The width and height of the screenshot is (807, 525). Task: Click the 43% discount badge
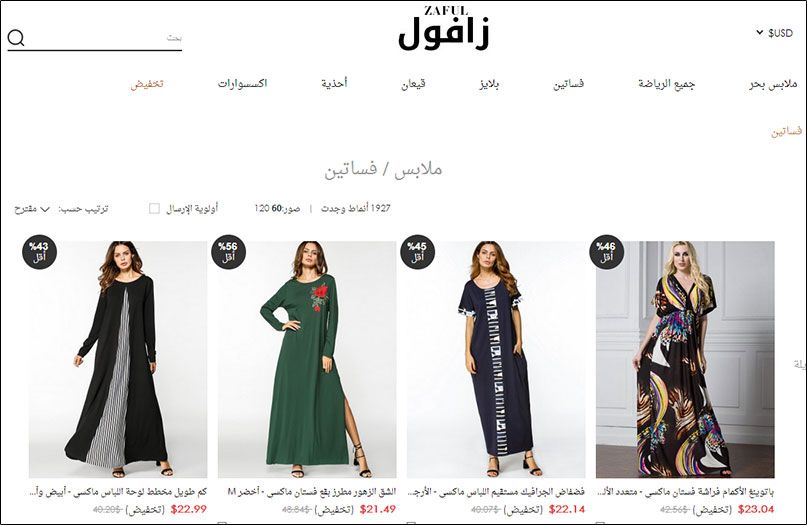40,252
